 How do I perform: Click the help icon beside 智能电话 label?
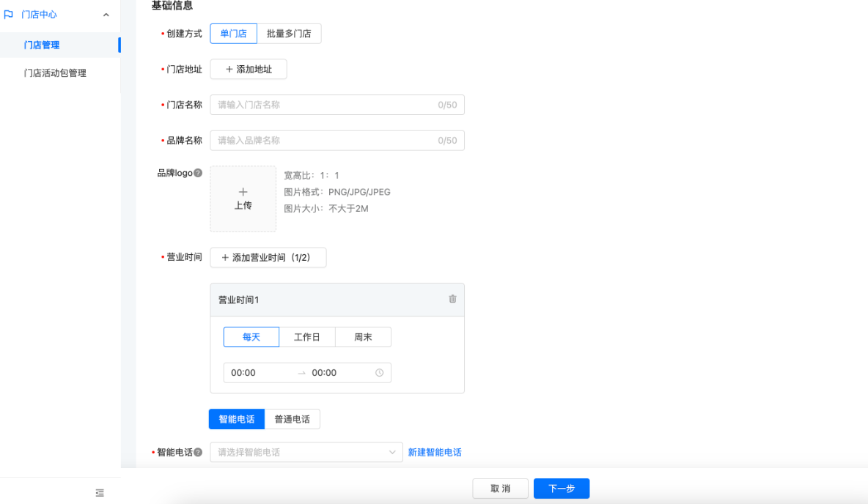click(200, 451)
